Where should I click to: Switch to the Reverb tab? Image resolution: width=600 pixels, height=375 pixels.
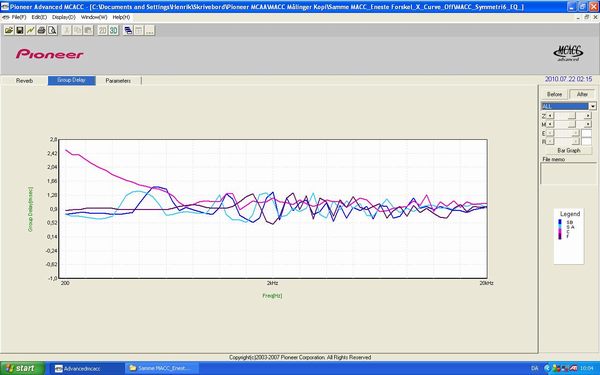24,81
